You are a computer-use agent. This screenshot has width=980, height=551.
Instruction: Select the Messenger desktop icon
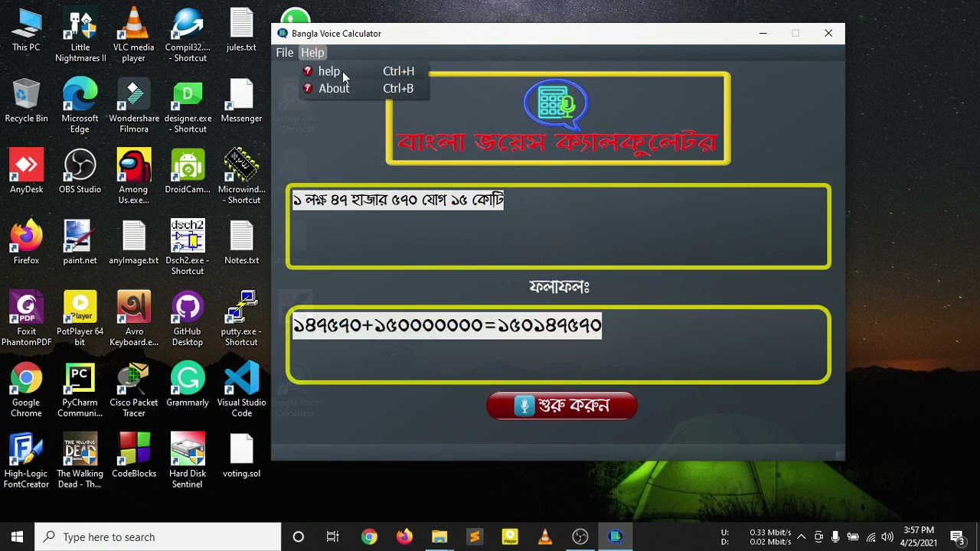(241, 101)
